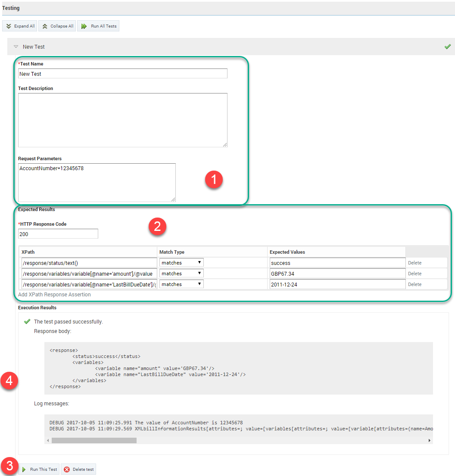Click the Run This Test button label
The width and height of the screenshot is (455, 476).
[44, 469]
